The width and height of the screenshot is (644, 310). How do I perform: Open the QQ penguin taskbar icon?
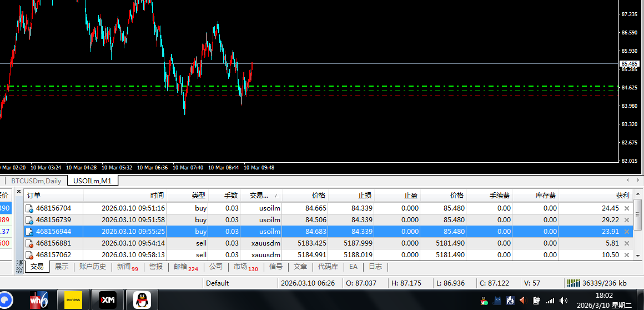(142, 300)
